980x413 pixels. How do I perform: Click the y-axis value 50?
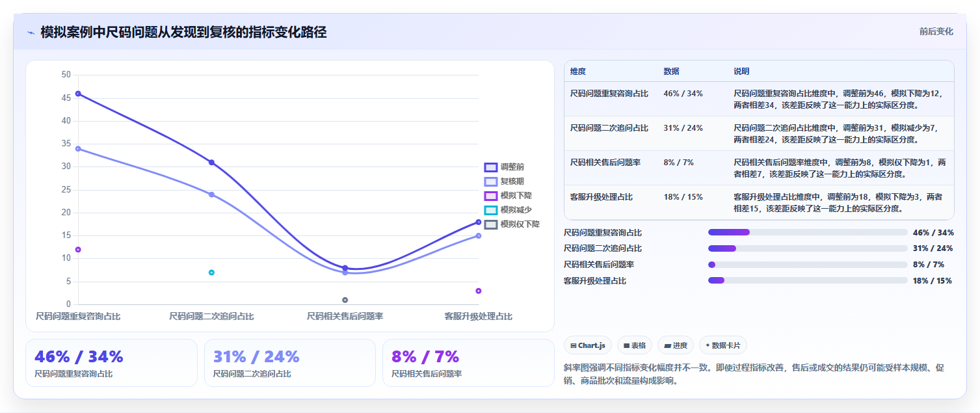pyautogui.click(x=66, y=75)
